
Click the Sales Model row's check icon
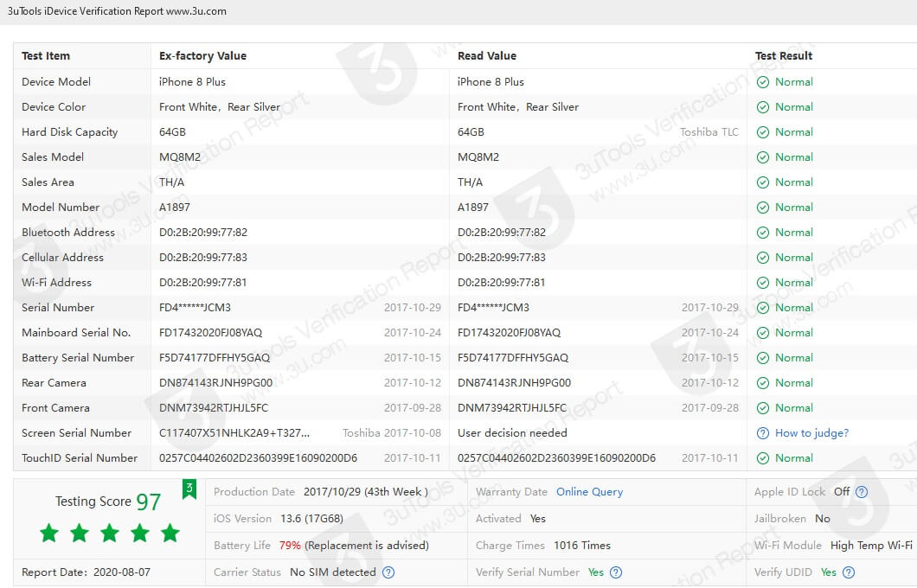click(x=763, y=157)
